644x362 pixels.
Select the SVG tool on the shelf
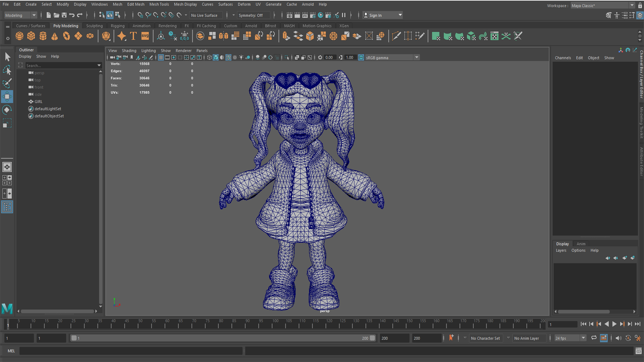(x=145, y=36)
